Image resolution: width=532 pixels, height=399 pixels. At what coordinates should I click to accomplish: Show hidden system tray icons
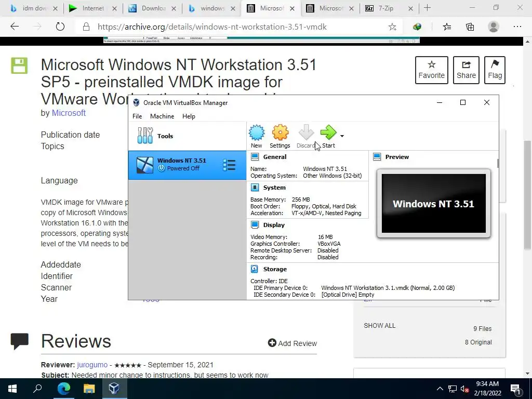[440, 389]
